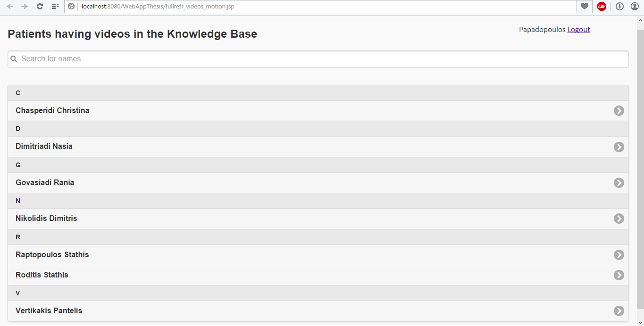Select patient Raptopoulos Stathis
The width and height of the screenshot is (644, 326).
pyautogui.click(x=318, y=255)
